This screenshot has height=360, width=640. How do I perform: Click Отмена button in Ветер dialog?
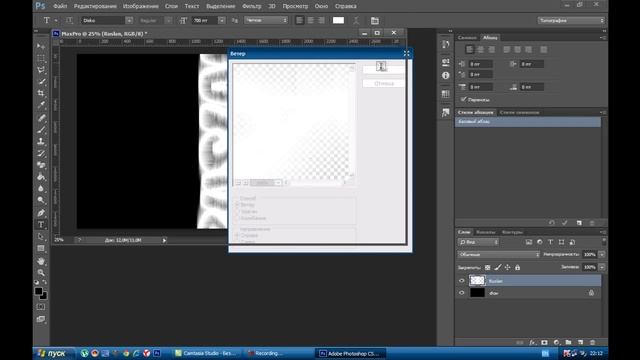[384, 83]
